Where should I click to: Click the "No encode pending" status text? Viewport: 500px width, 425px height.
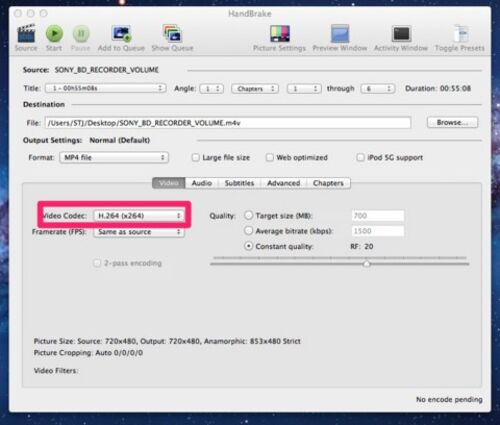click(x=449, y=399)
